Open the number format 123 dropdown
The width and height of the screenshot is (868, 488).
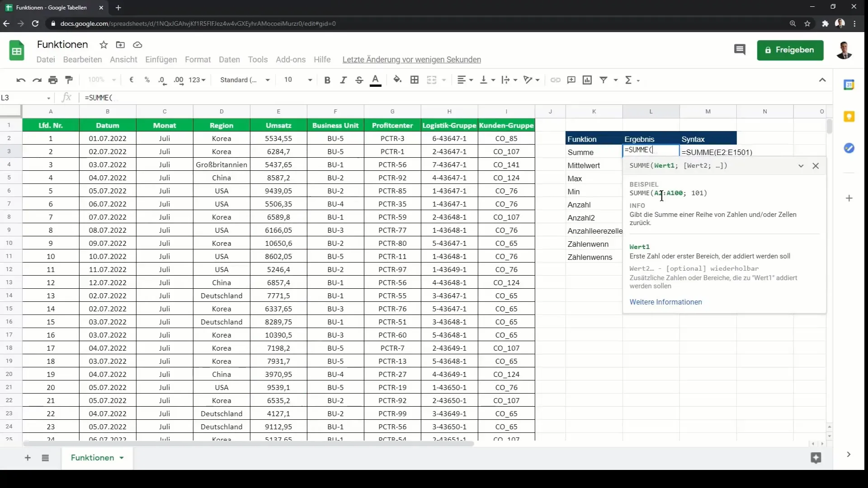(197, 80)
